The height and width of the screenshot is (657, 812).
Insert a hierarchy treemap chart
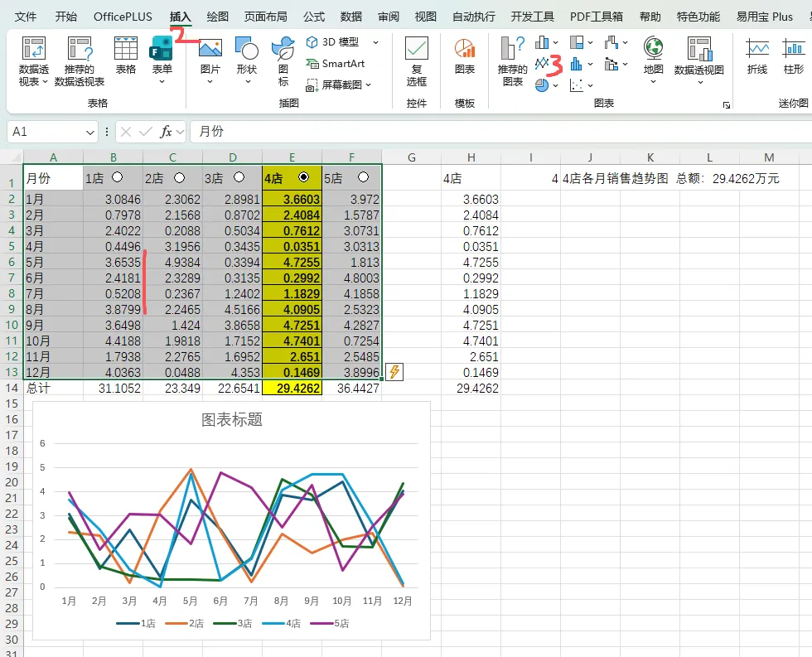point(577,42)
